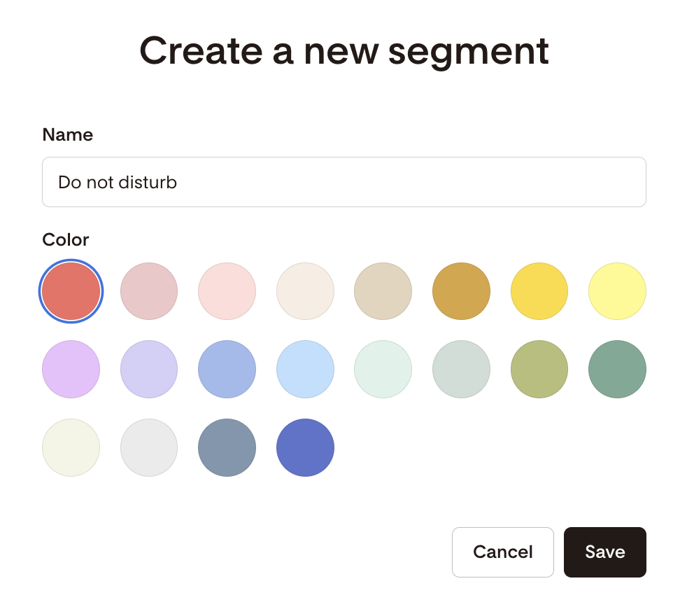Choose the light sky blue swatch

[x=305, y=369]
